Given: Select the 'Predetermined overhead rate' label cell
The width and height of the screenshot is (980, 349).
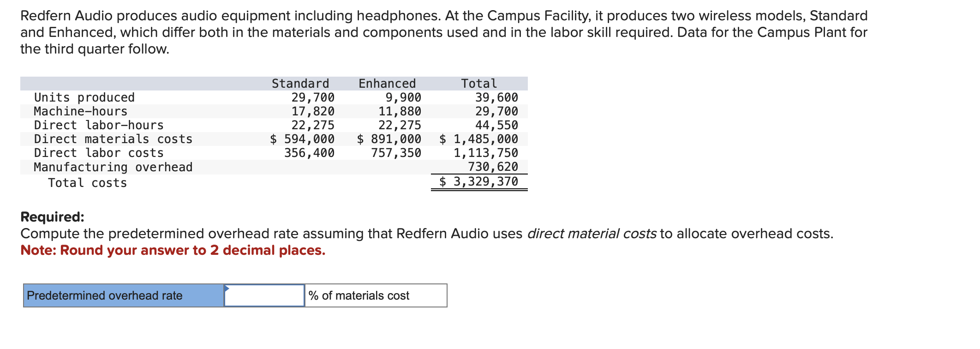Looking at the screenshot, I should [x=124, y=295].
